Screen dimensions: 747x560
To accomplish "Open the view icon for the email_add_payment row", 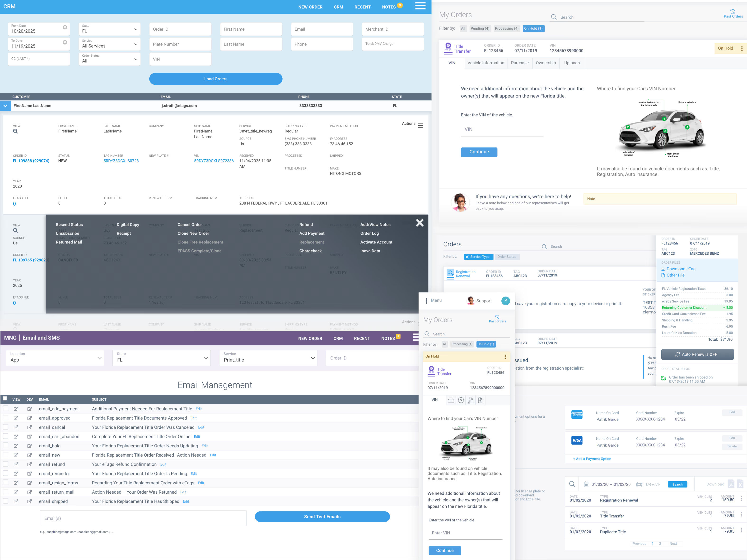I will click(16, 409).
